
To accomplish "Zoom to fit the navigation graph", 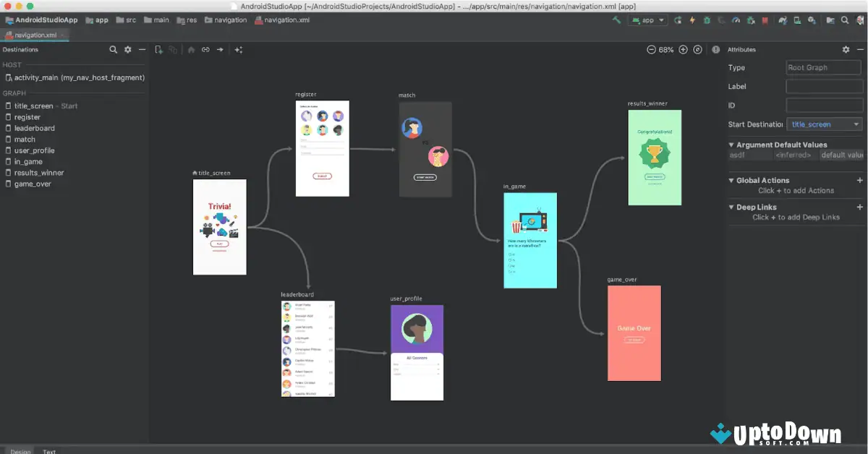I will 697,49.
